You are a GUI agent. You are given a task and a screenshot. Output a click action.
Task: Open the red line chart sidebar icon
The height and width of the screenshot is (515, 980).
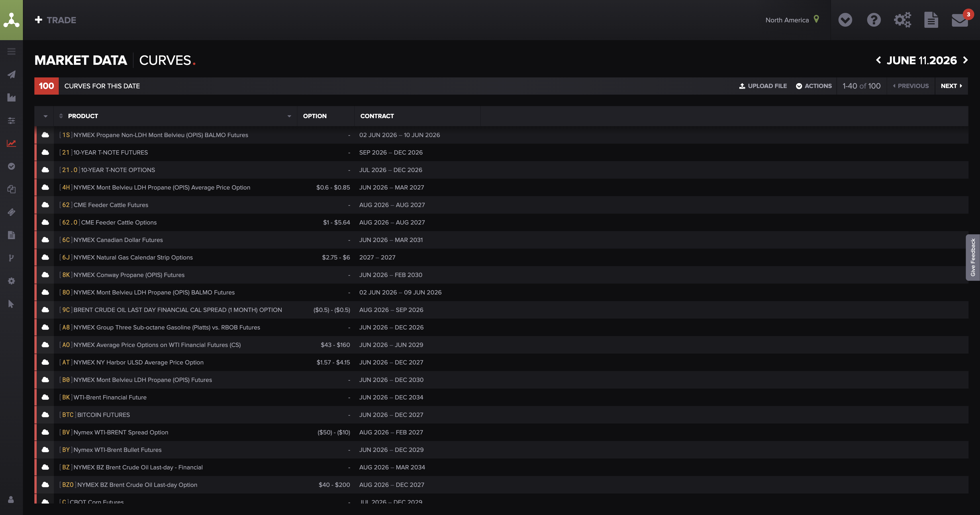pos(11,143)
